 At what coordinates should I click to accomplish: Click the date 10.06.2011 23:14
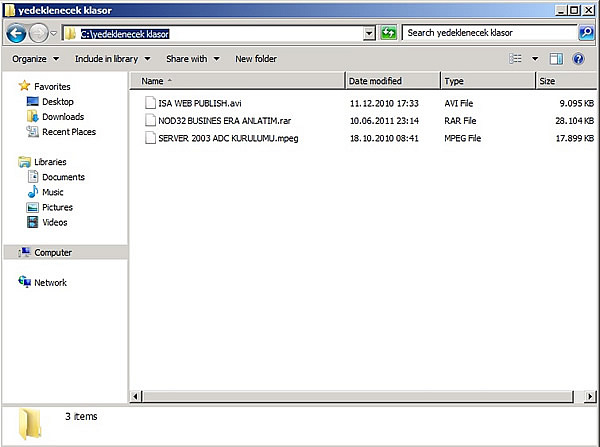coord(384,121)
